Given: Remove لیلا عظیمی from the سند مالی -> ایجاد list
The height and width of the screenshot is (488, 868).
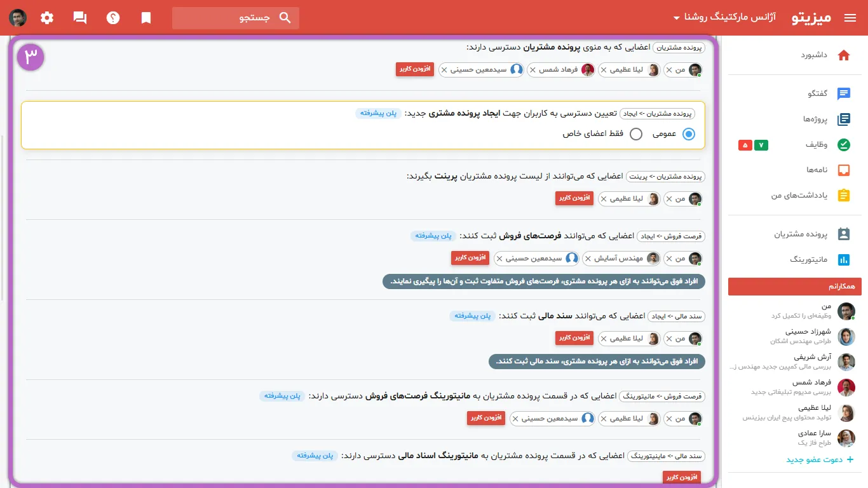Looking at the screenshot, I should tap(604, 339).
